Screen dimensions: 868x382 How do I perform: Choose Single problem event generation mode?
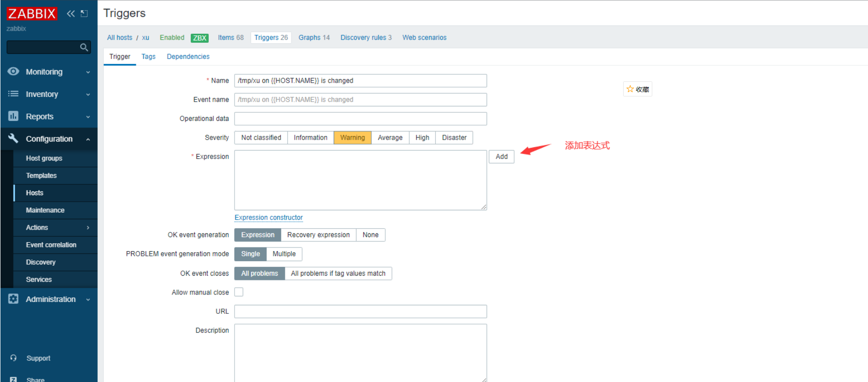click(250, 254)
